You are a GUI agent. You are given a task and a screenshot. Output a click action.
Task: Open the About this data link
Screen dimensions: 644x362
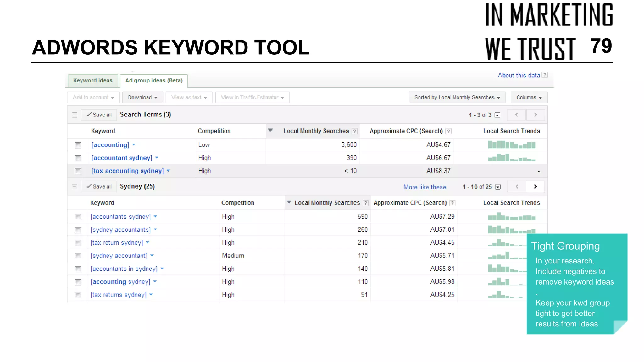coord(519,75)
